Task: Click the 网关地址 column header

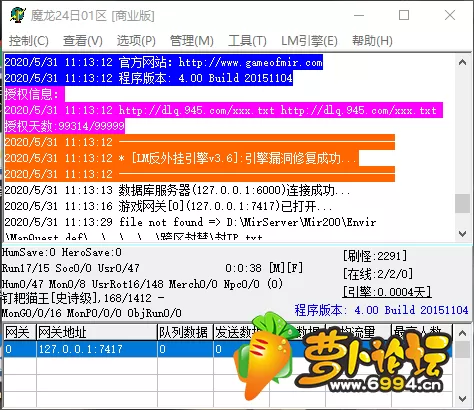Action: click(x=97, y=332)
